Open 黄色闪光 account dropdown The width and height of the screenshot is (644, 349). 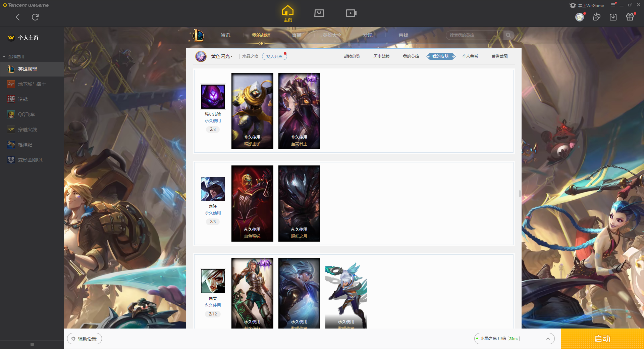point(222,56)
